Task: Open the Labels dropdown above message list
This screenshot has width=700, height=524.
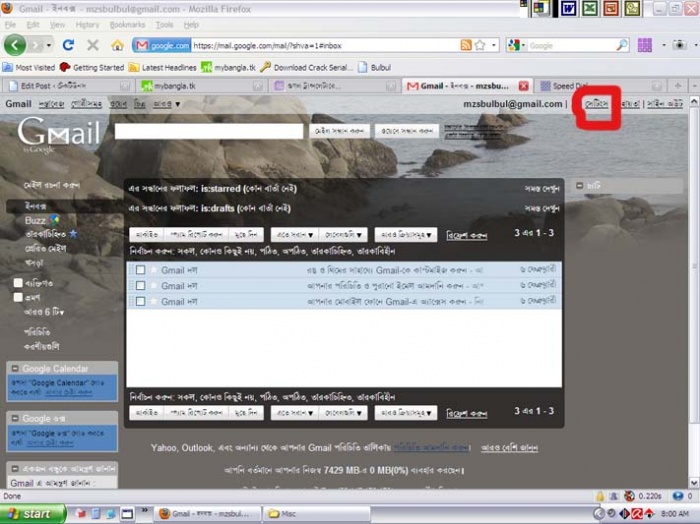Action: pyautogui.click(x=343, y=235)
